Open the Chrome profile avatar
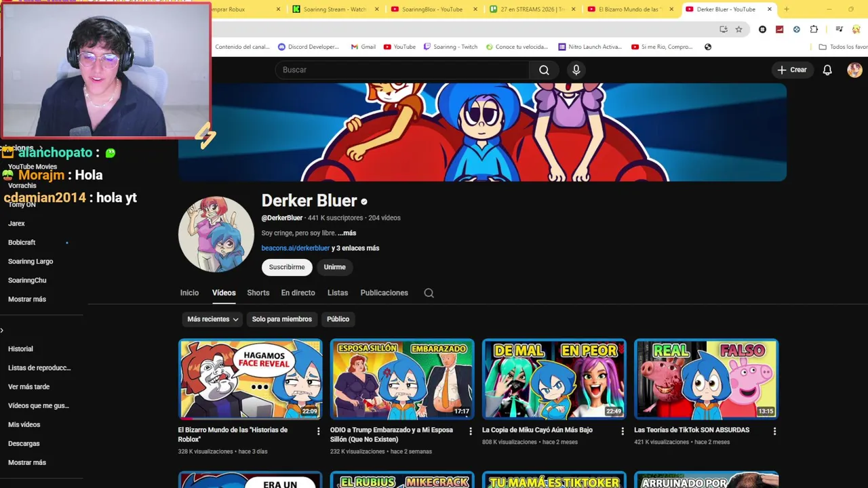 pyautogui.click(x=856, y=29)
